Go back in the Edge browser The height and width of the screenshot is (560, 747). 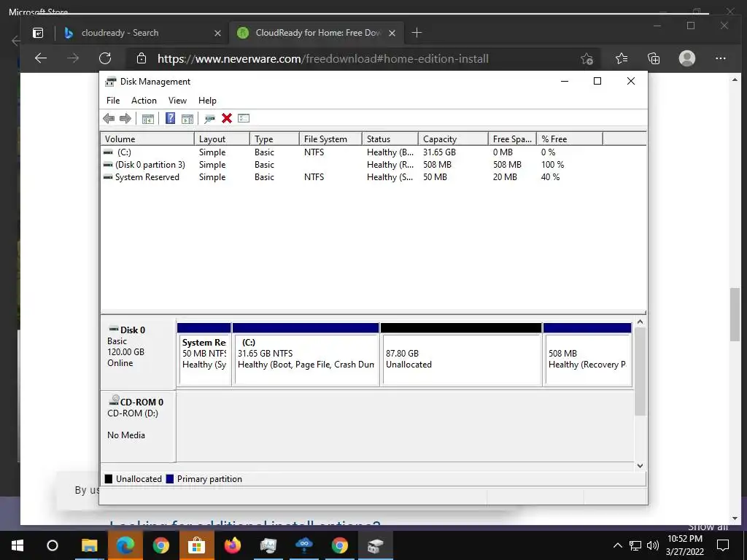coord(41,58)
